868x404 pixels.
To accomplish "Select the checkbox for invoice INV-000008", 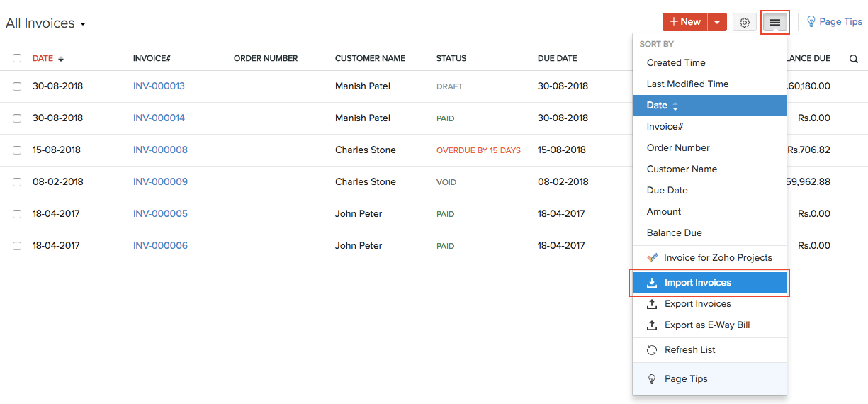I will [x=17, y=150].
